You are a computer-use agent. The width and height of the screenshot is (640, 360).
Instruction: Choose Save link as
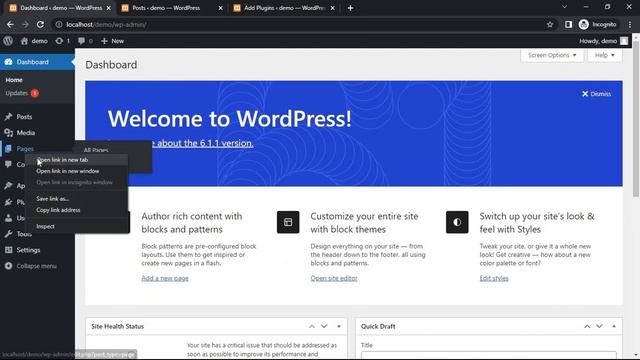pyautogui.click(x=77, y=199)
